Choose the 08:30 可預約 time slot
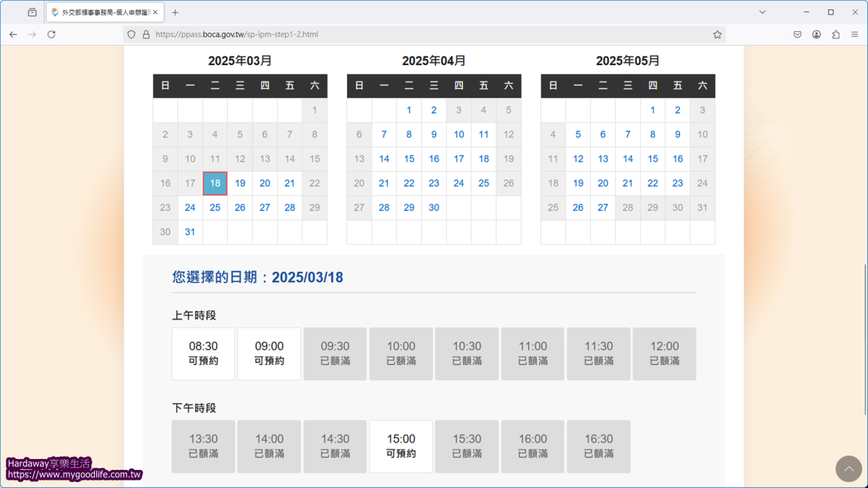This screenshot has width=868, height=488. tap(203, 354)
